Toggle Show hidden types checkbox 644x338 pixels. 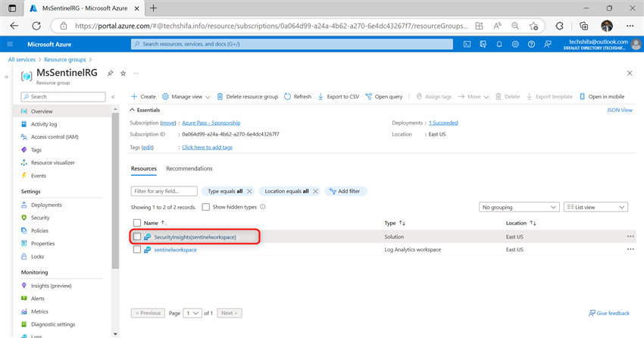point(206,207)
